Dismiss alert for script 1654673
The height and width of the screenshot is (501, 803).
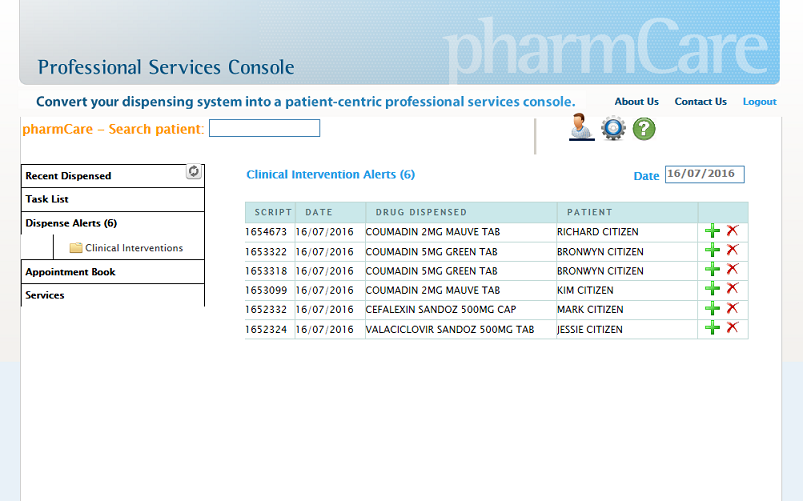click(x=732, y=231)
